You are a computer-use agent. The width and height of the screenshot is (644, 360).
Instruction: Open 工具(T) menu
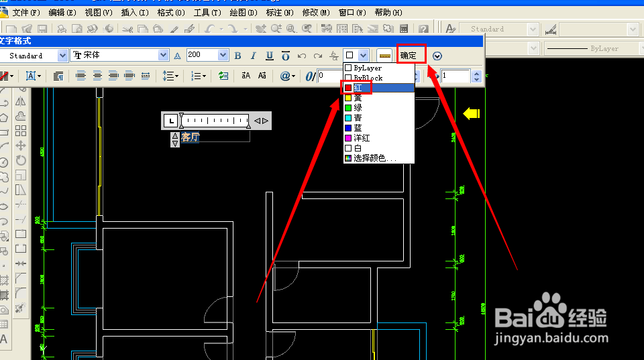tap(207, 13)
